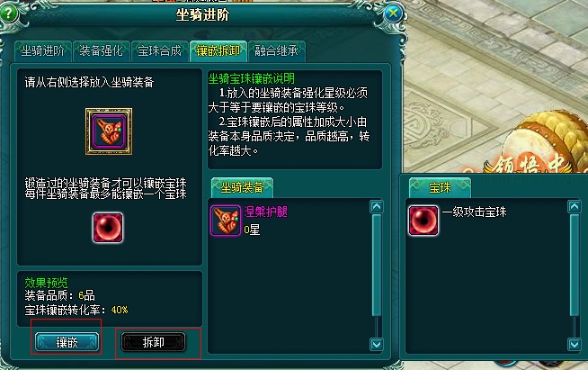This screenshot has width=588, height=370.
Task: Click the 拆卸 button
Action: coord(154,342)
